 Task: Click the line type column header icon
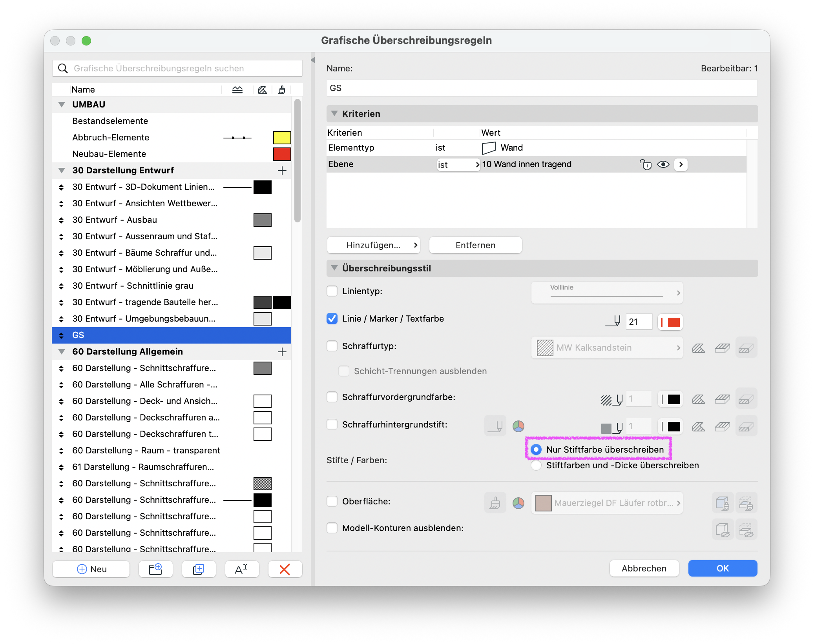(237, 90)
